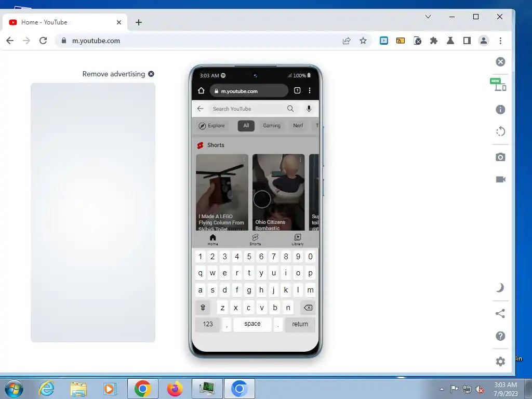This screenshot has width=532, height=399.
Task: Open the Chrome profile avatar
Action: click(484, 41)
